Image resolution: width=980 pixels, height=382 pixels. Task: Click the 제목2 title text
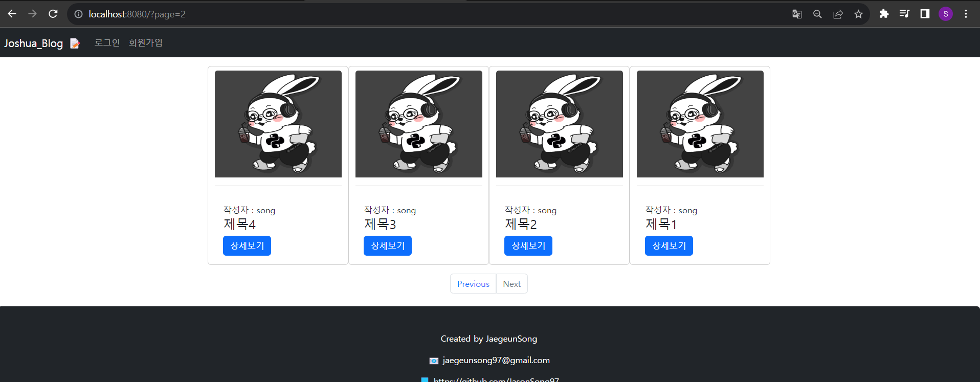(x=521, y=224)
